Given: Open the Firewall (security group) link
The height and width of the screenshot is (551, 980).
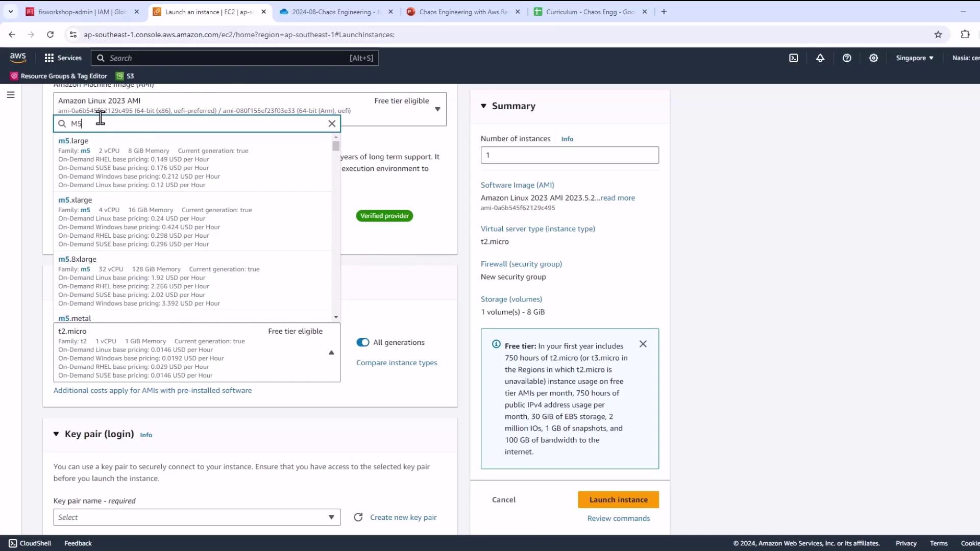Looking at the screenshot, I should (521, 264).
